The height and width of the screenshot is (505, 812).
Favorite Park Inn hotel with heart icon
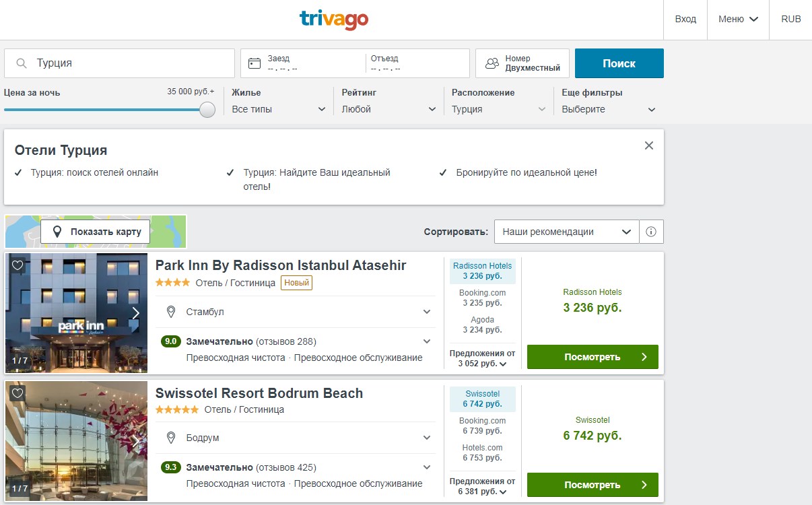click(18, 265)
